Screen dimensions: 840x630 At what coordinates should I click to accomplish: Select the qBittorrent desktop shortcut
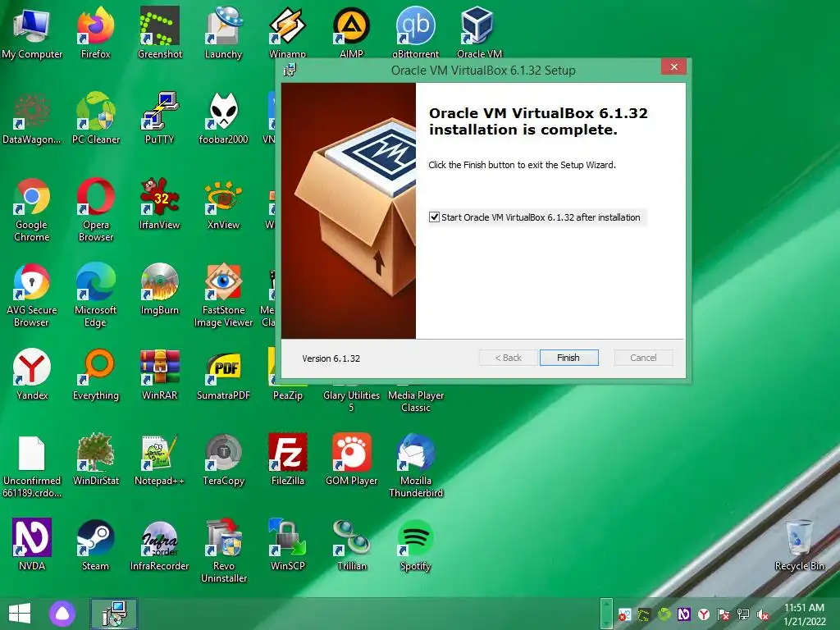pos(416,34)
